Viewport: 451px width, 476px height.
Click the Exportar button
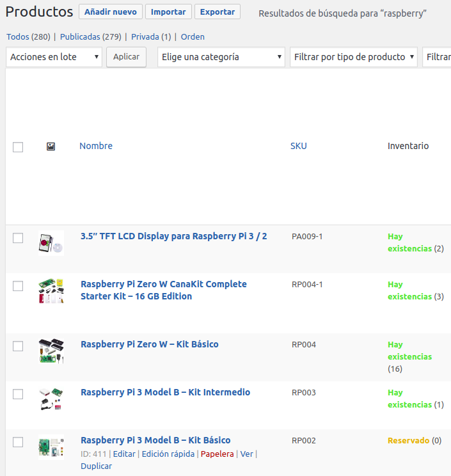pyautogui.click(x=218, y=12)
